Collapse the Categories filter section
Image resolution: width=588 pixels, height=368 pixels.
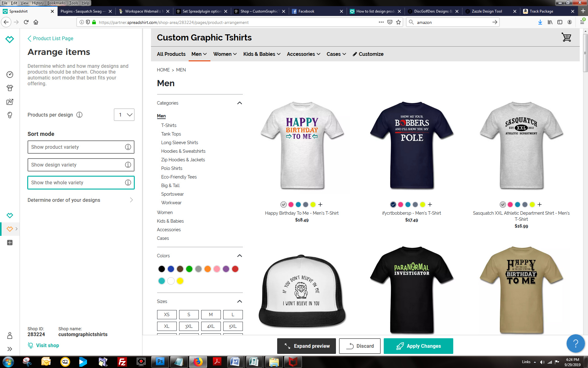239,103
